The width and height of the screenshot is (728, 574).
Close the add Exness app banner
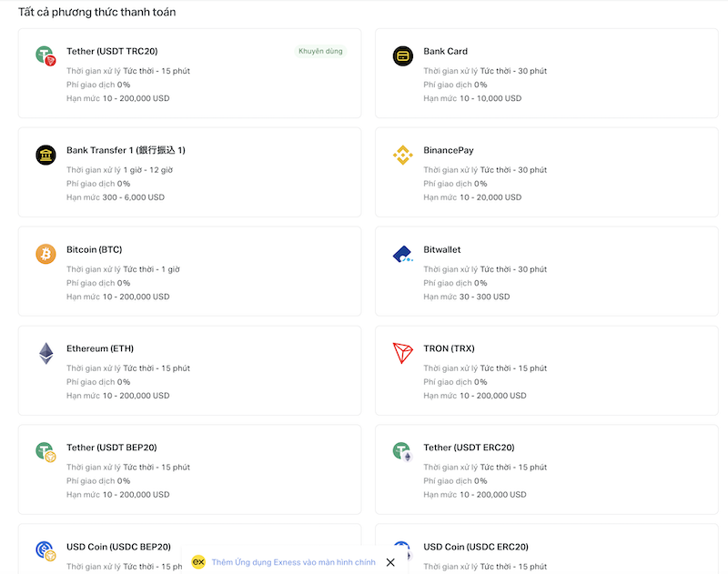(390, 562)
